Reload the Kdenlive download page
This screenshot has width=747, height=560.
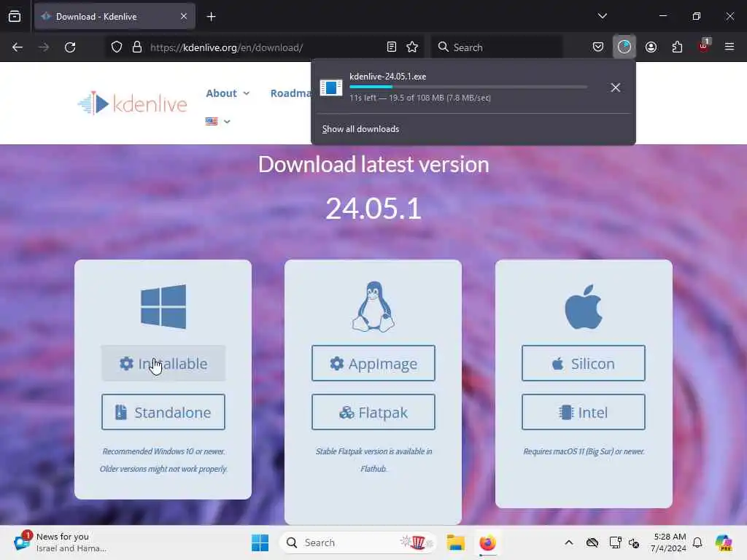pos(70,47)
